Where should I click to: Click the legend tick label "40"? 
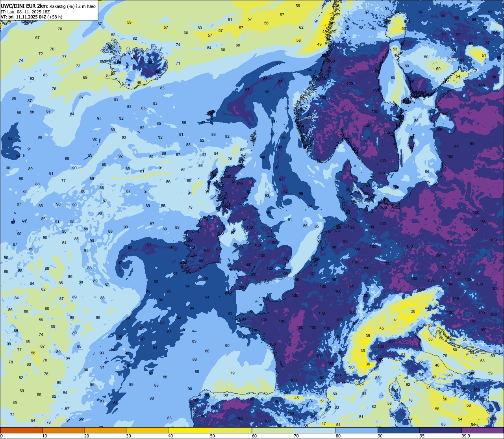[170, 436]
